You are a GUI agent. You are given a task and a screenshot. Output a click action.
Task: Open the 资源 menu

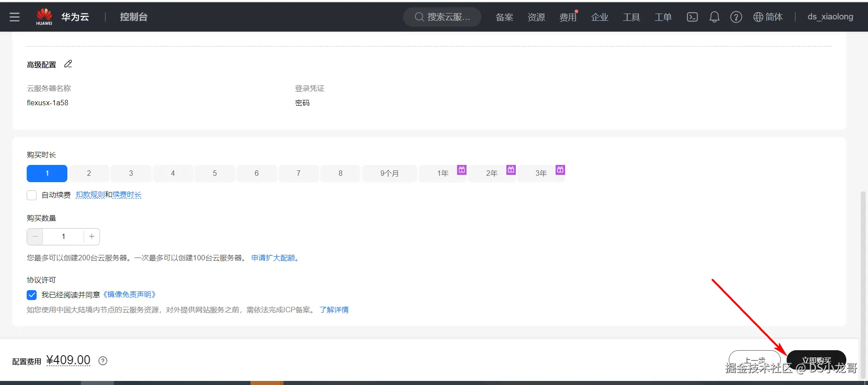pyautogui.click(x=536, y=17)
